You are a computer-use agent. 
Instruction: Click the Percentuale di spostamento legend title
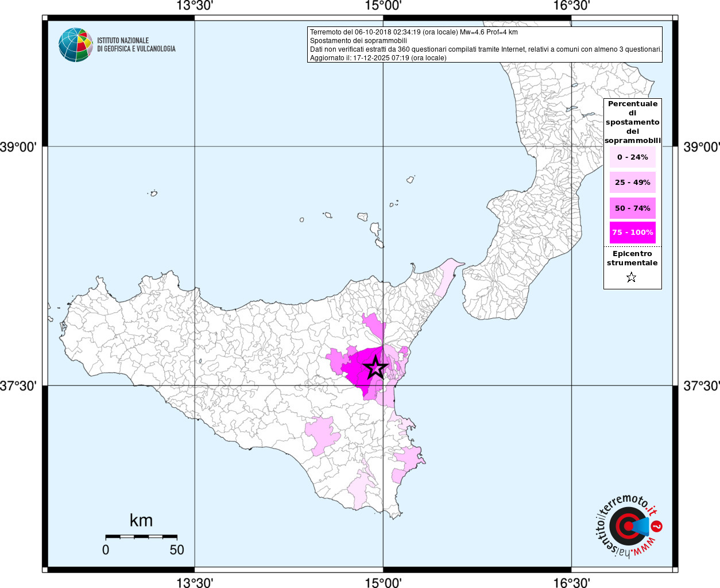[633, 122]
